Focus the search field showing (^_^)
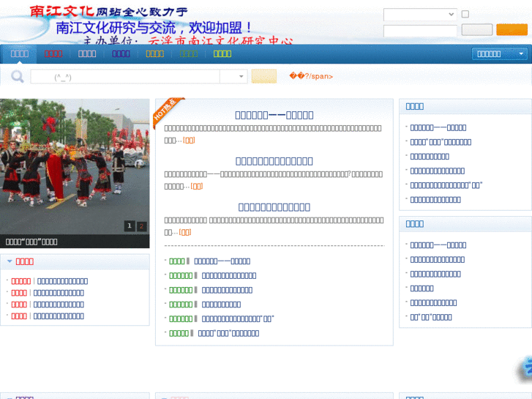 (124, 77)
